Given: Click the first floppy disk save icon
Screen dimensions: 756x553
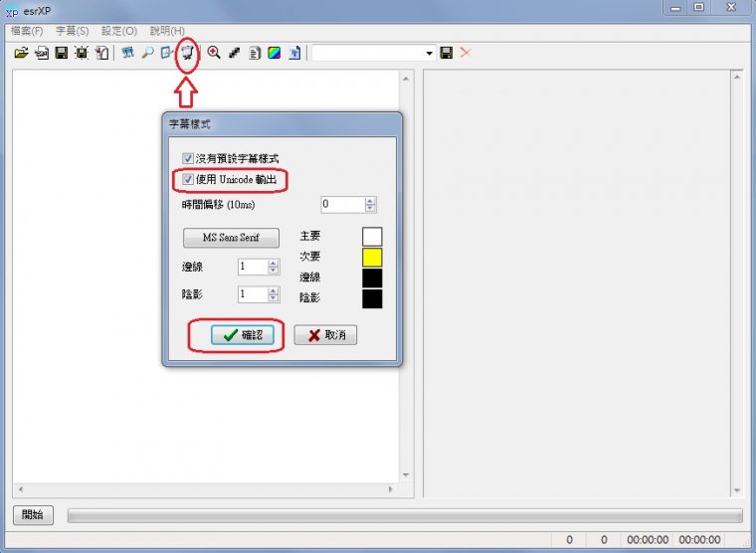Looking at the screenshot, I should point(62,53).
